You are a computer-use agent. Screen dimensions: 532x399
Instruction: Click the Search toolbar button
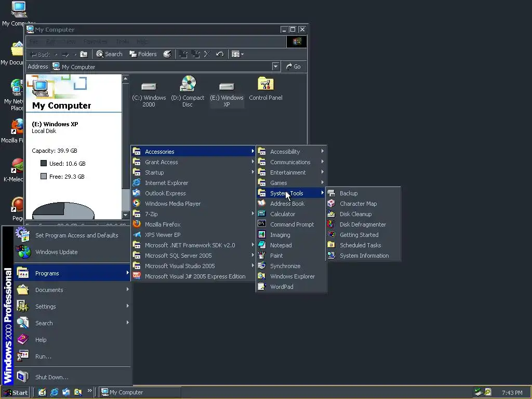click(109, 54)
